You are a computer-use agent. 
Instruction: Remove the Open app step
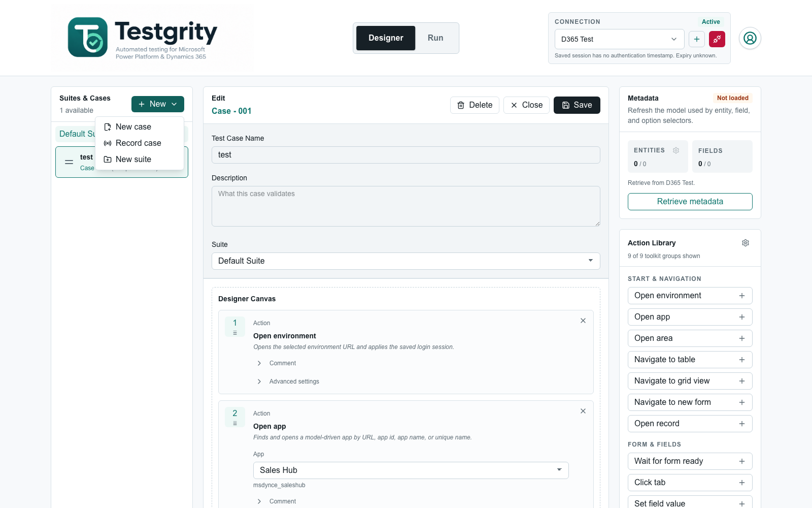click(583, 411)
